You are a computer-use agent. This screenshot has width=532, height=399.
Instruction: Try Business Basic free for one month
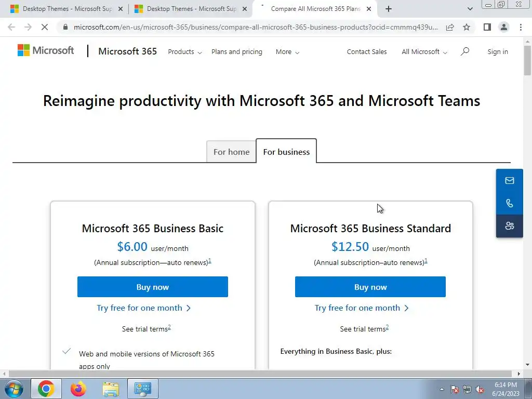144,308
